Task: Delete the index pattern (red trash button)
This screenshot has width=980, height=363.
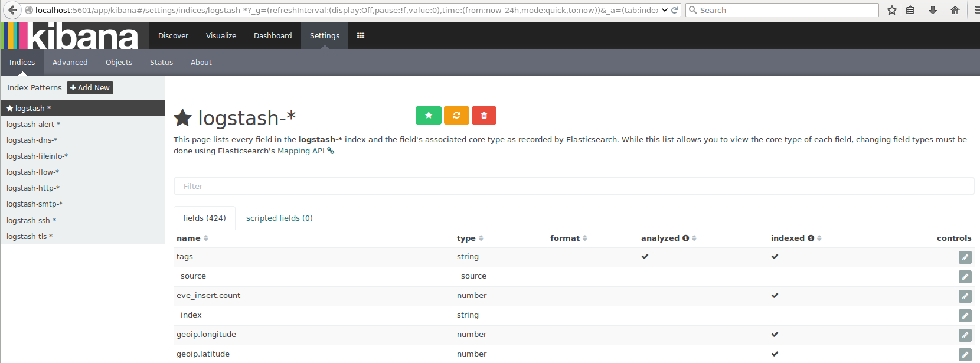Action: coord(484,116)
